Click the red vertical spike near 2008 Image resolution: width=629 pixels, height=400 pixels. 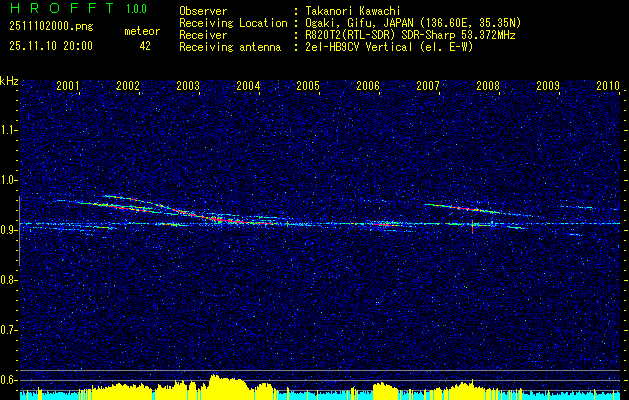pyautogui.click(x=472, y=226)
